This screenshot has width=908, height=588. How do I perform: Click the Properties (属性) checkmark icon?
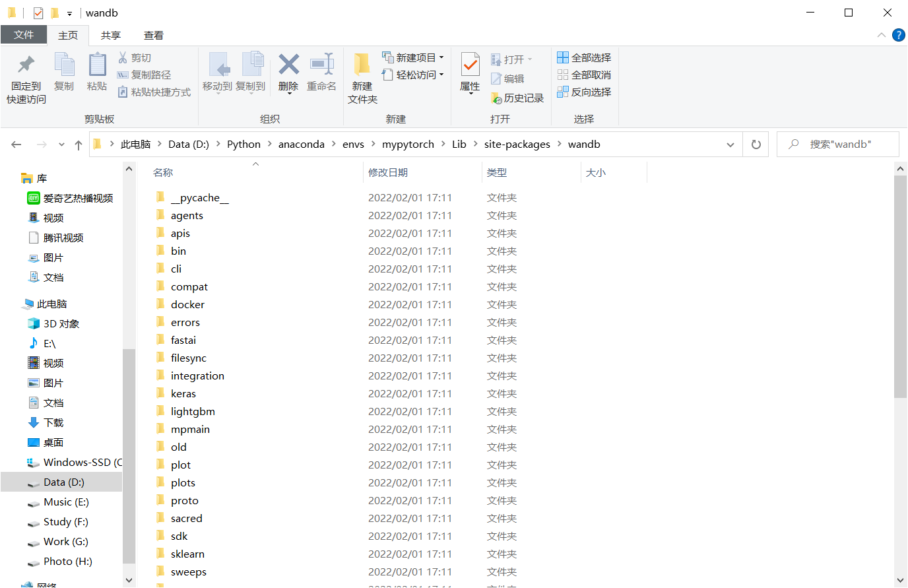tap(470, 65)
